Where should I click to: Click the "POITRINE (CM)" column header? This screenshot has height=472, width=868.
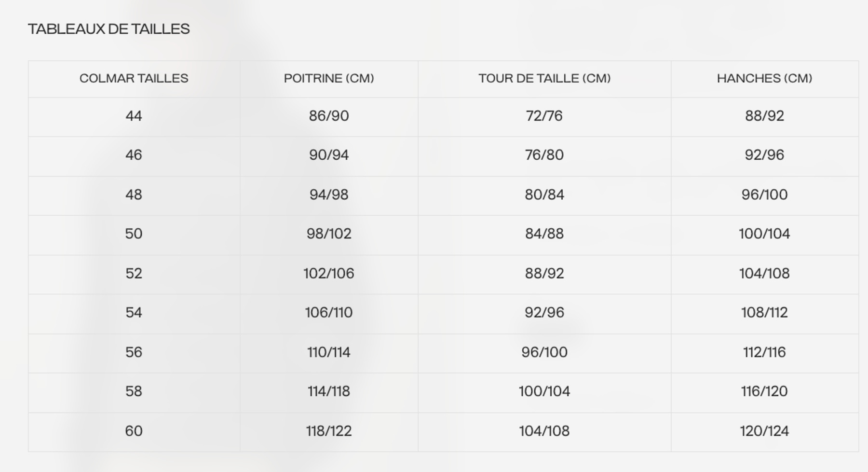(329, 79)
